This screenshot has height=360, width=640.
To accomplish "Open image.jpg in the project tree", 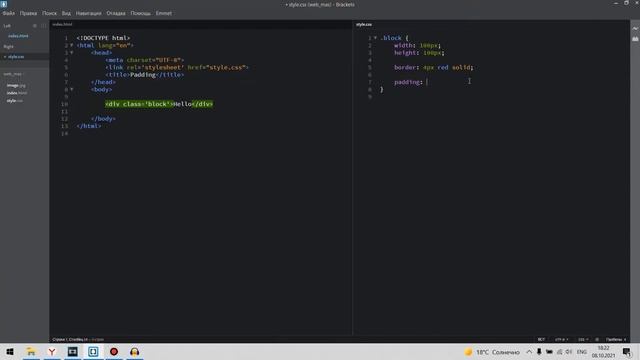I will coord(16,86).
